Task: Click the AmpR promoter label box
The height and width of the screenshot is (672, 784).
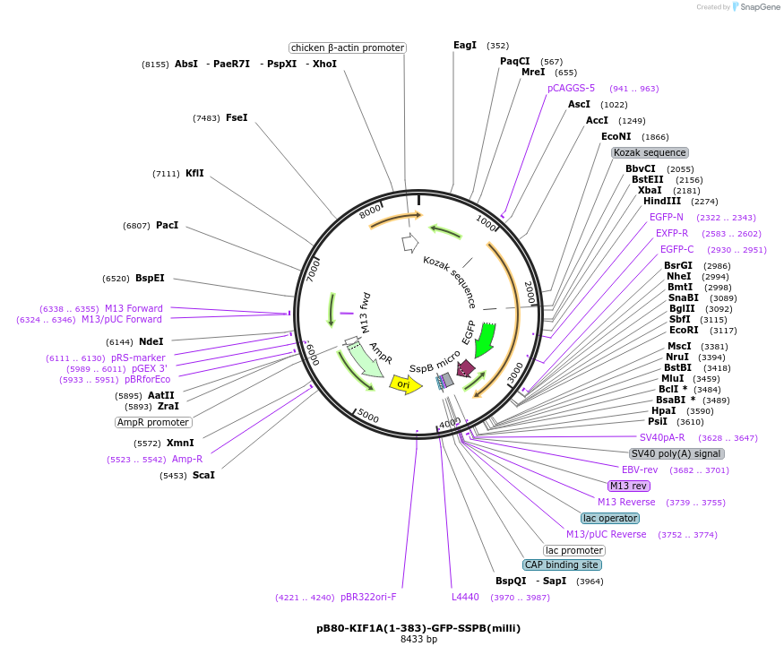Action: tap(153, 422)
